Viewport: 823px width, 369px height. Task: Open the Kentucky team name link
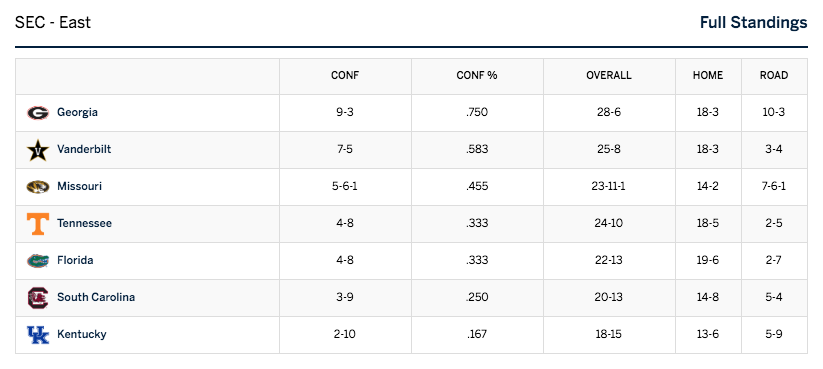[x=81, y=334]
